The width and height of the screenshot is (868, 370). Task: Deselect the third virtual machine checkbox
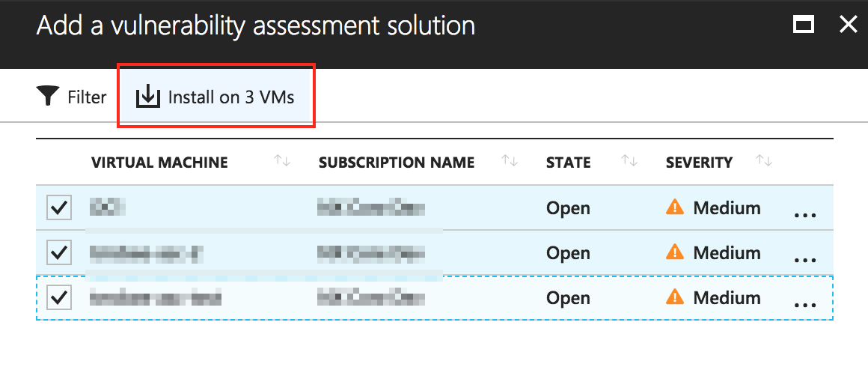tap(59, 297)
